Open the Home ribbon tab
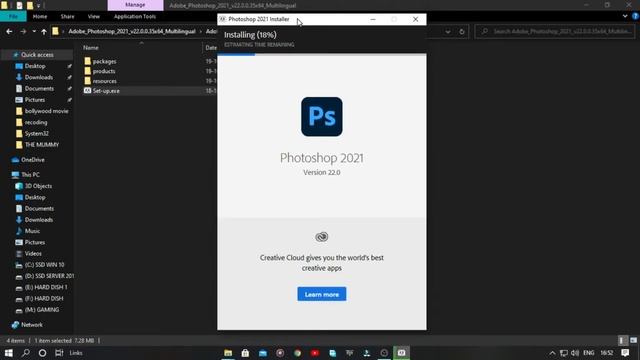 click(40, 16)
